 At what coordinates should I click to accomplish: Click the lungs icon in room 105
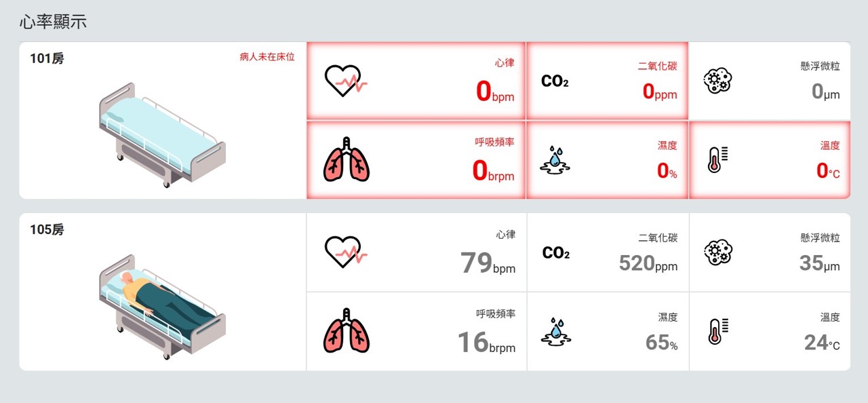347,331
